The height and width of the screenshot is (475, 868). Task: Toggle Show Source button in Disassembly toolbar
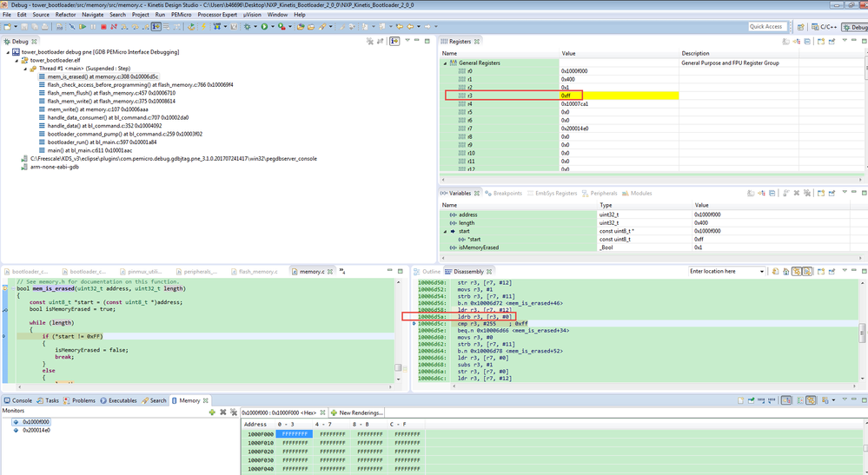point(807,271)
